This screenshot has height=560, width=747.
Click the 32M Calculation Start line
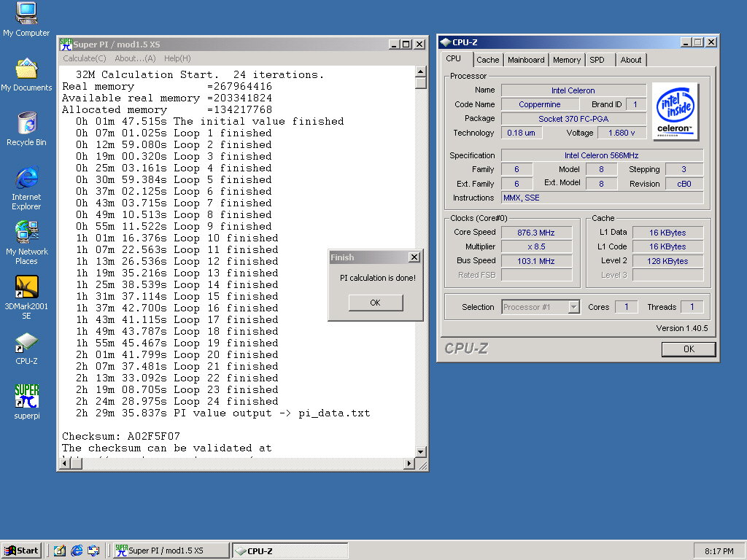200,75
